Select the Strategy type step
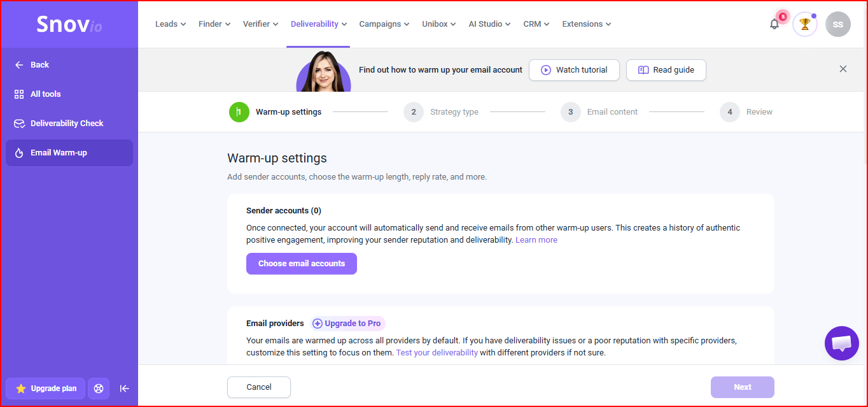 tap(454, 111)
